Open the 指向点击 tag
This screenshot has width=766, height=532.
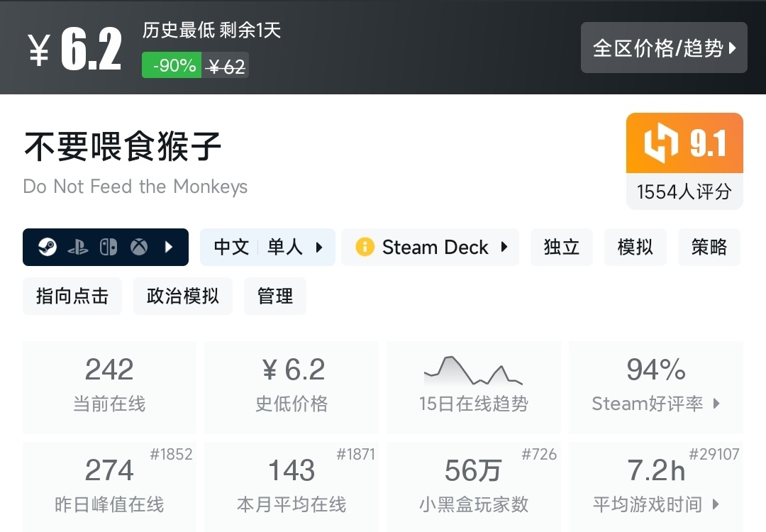[x=72, y=296]
